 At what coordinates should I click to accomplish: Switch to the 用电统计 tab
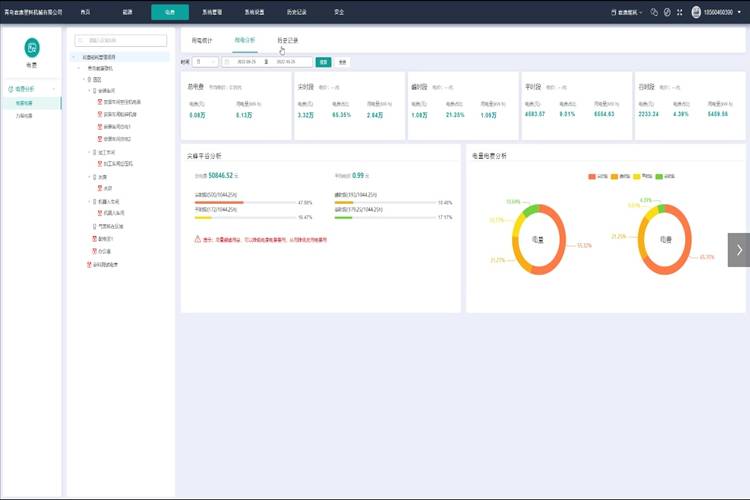[202, 40]
